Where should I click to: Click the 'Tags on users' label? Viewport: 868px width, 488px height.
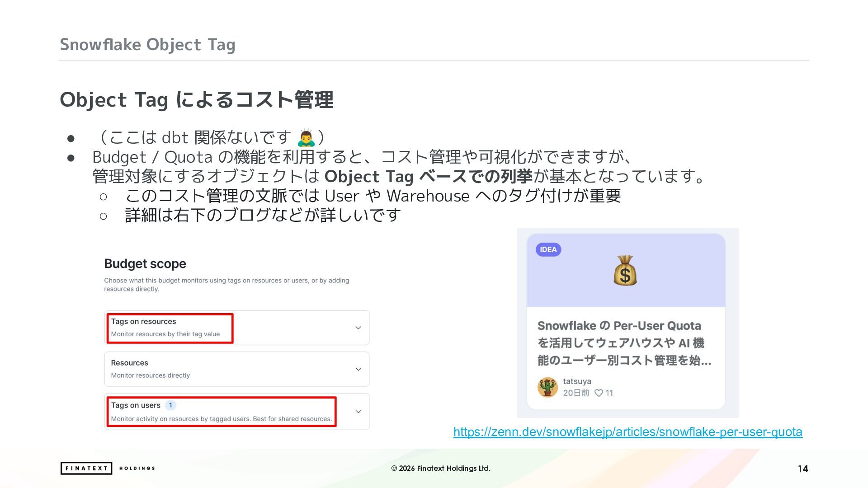click(136, 405)
